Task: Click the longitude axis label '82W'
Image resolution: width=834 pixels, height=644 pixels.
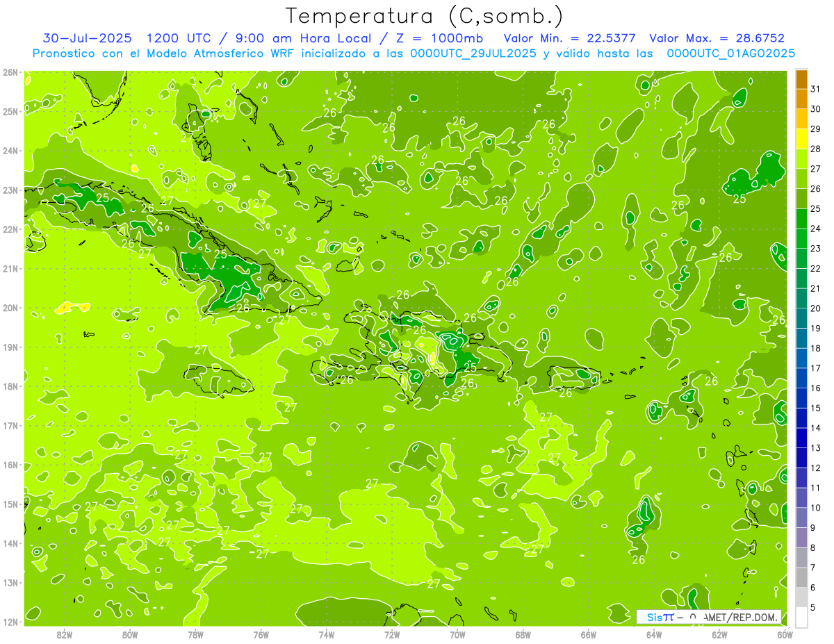Action: 65,634
